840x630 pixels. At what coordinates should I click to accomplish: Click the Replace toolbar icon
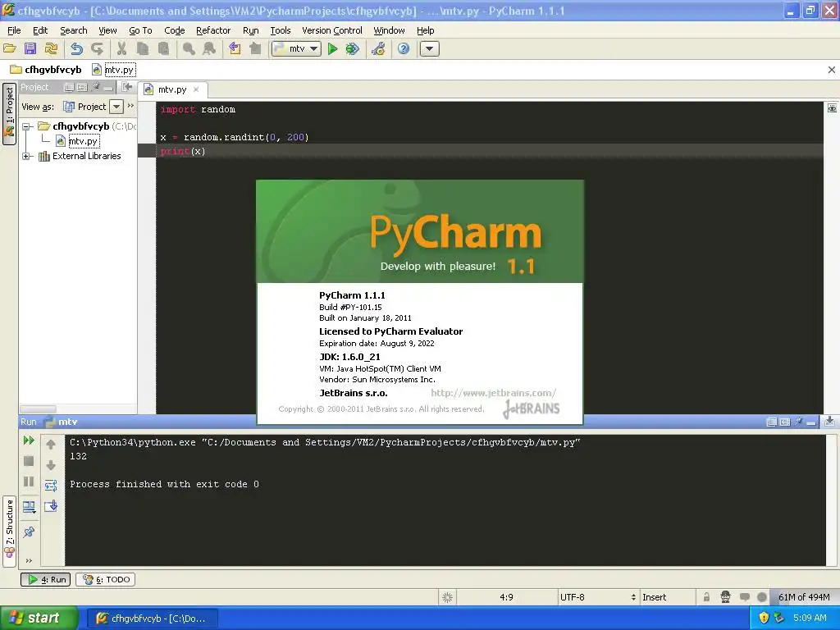[x=209, y=48]
